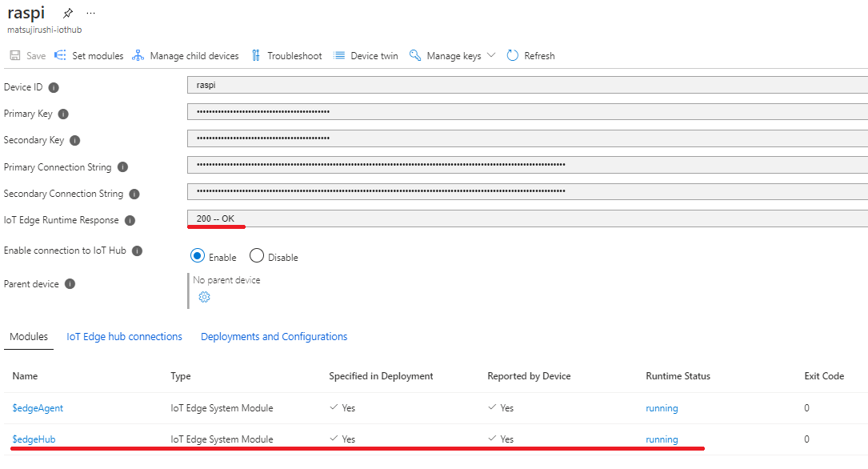Click the Troubleshoot tool icon
This screenshot has width=868, height=469.
(256, 55)
